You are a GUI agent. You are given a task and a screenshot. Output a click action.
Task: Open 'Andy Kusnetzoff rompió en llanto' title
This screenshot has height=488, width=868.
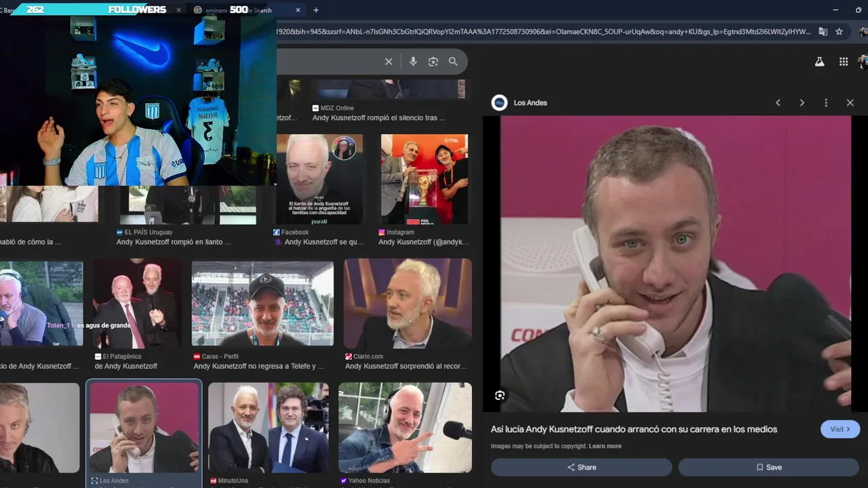(x=174, y=242)
